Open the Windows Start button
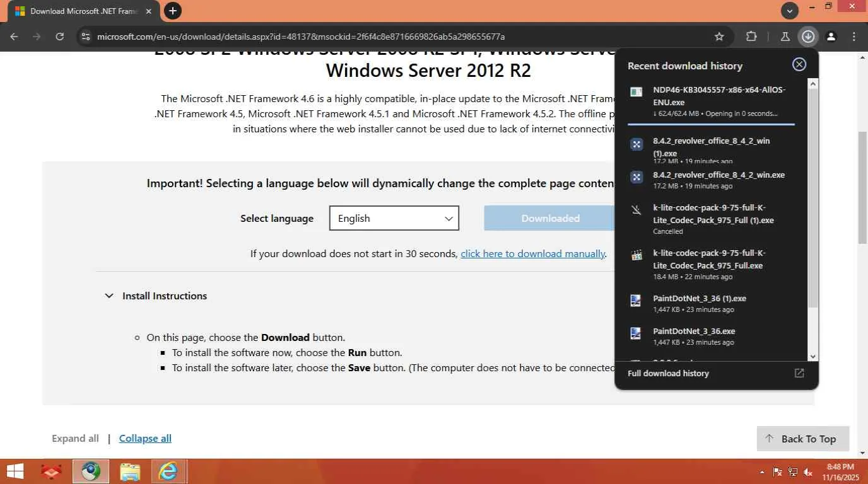Image resolution: width=868 pixels, height=484 pixels. click(x=15, y=471)
